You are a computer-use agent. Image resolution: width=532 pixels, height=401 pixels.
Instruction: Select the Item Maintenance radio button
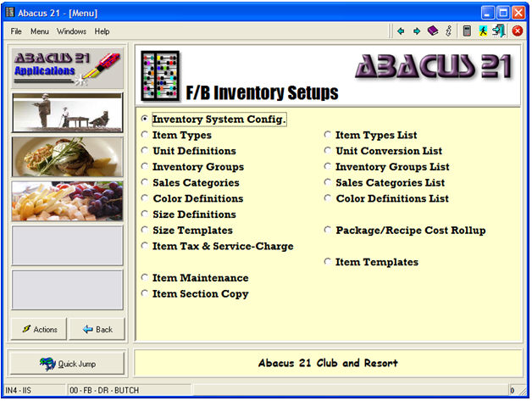pos(145,278)
